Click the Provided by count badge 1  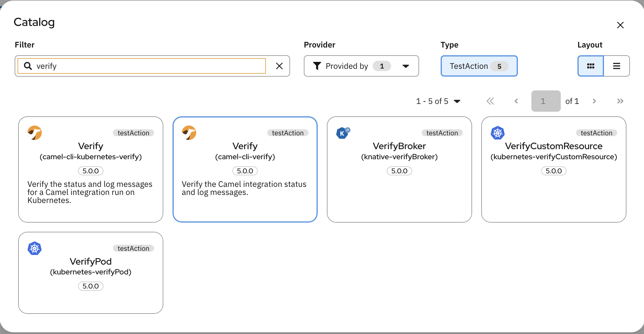[x=382, y=66]
